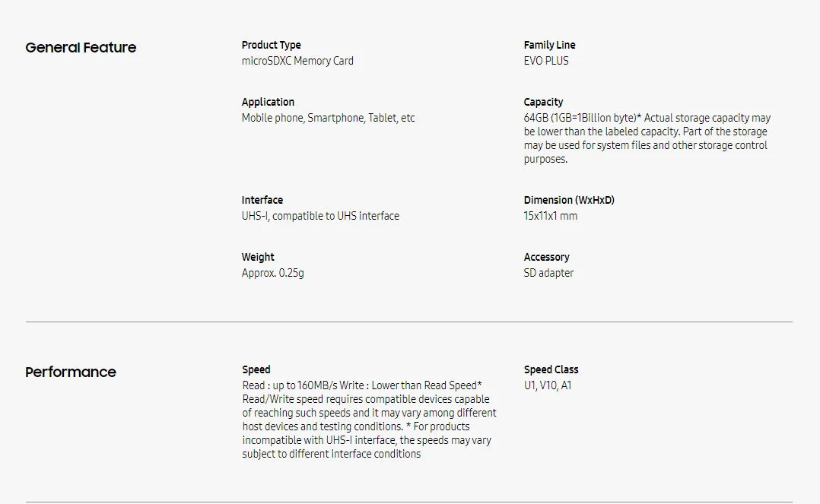820x504 pixels.
Task: Click the Approx. 0.25g value
Action: tap(272, 273)
